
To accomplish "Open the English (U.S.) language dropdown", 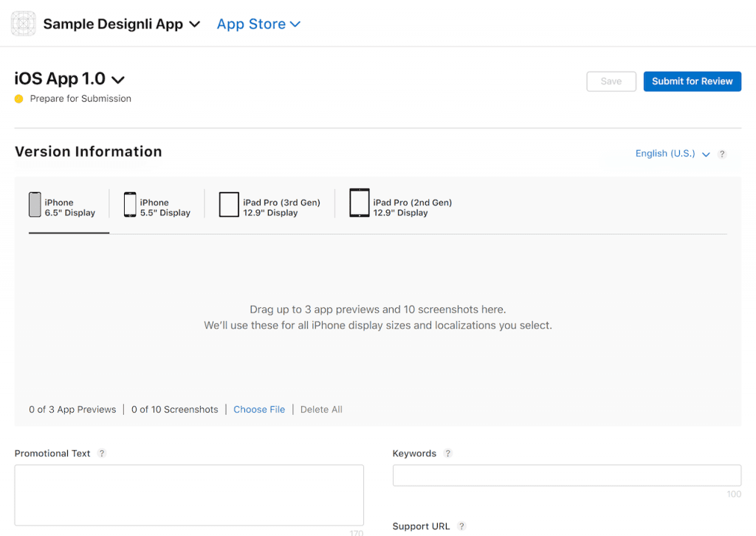I will click(x=672, y=154).
